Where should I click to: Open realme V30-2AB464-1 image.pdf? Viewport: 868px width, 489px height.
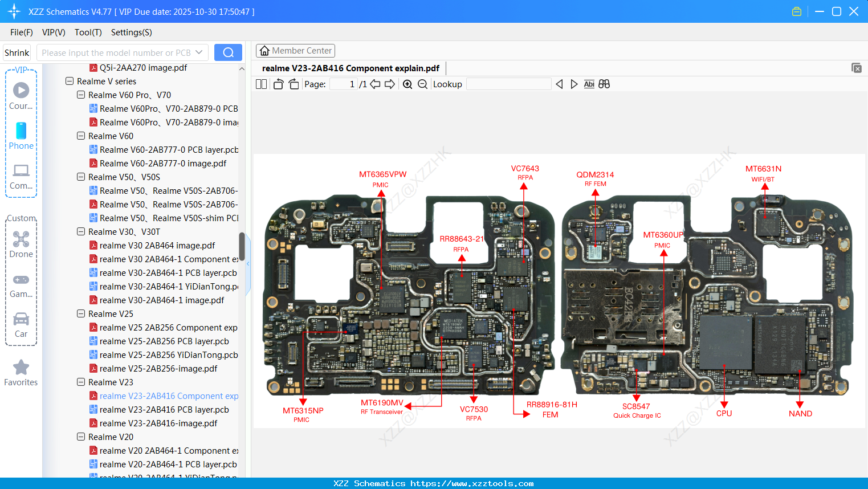(x=157, y=300)
